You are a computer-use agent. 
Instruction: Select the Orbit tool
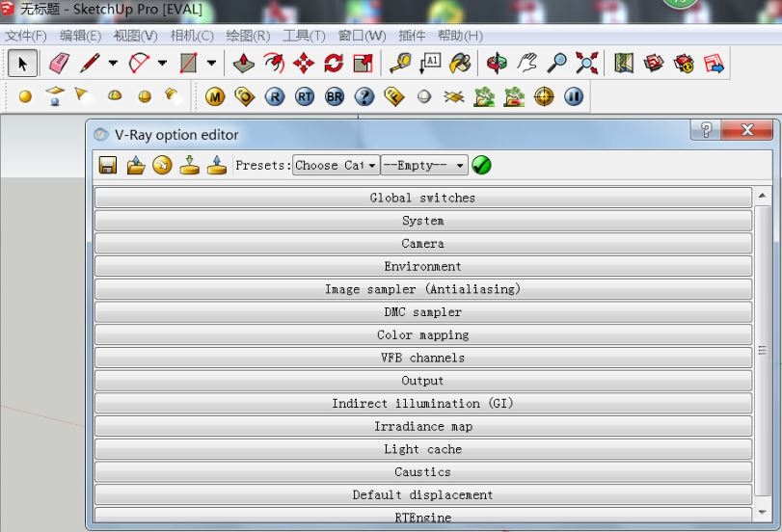click(x=497, y=64)
